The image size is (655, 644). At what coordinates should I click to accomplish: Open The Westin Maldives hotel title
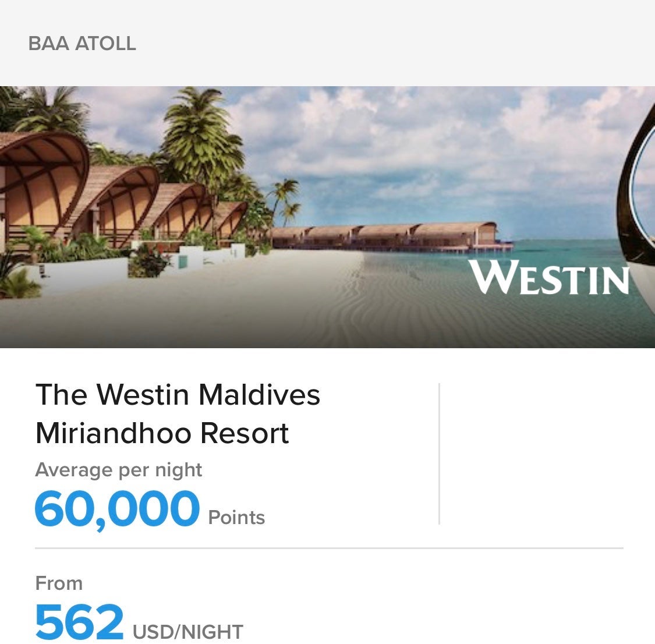coord(178,394)
